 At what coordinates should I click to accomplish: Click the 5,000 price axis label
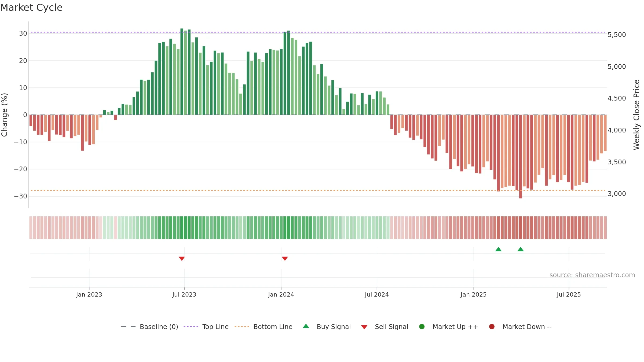point(617,67)
